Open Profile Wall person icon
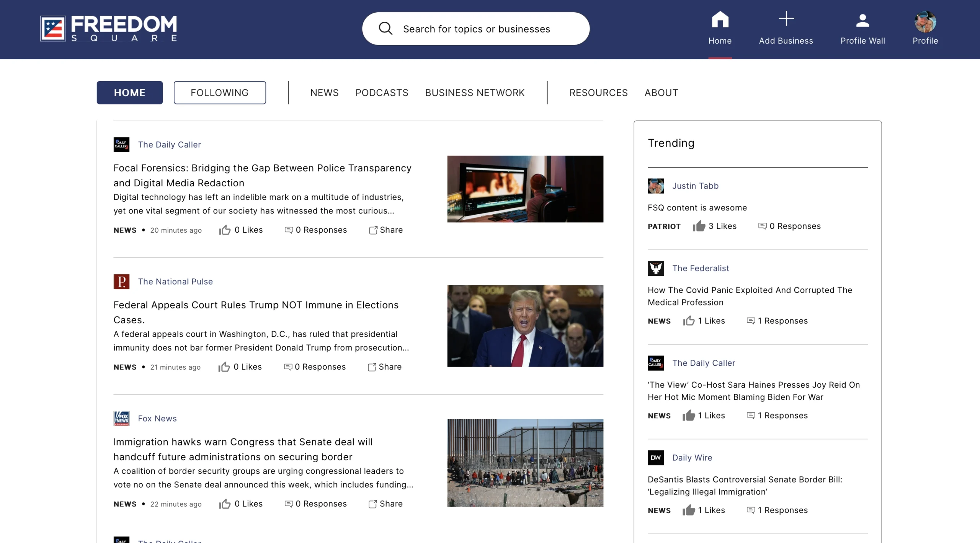The width and height of the screenshot is (980, 543). 862,20
